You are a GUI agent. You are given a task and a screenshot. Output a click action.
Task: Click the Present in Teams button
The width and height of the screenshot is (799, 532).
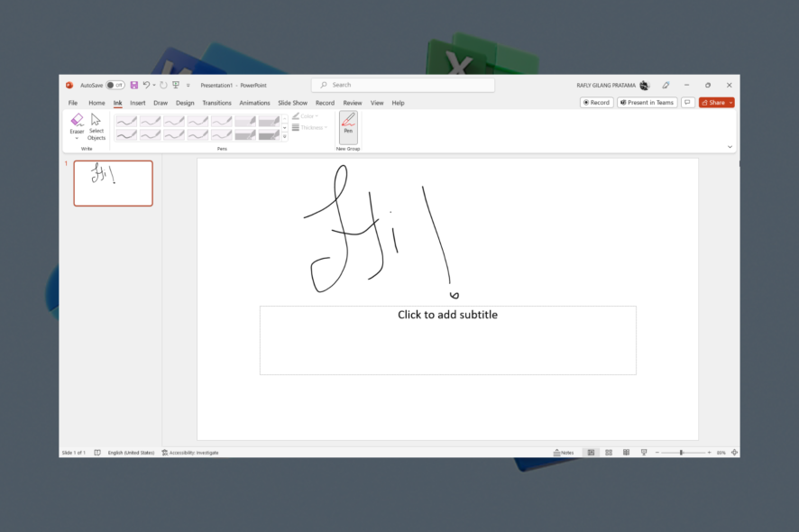647,102
